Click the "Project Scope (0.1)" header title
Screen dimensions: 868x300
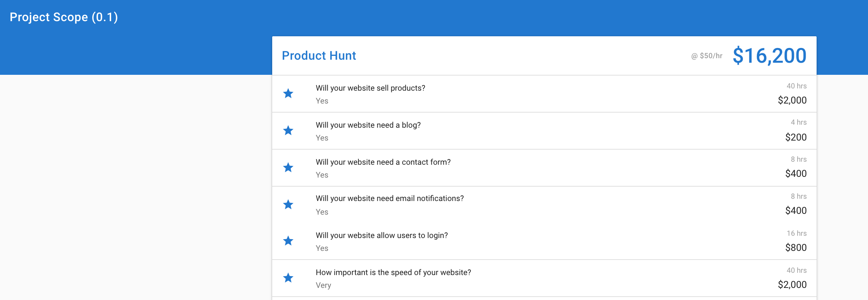coord(64,17)
